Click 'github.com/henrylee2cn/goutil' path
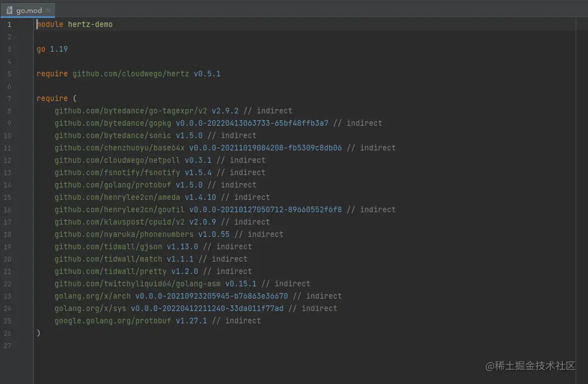Screen dimensions: 588x384 coord(119,210)
